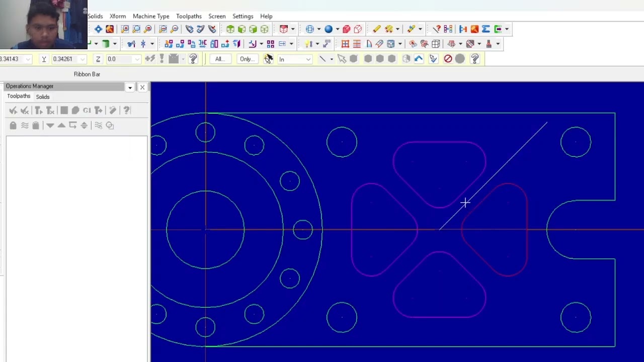Viewport: 644px width, 362px height.
Task: Select the first green cube view icon
Action: (x=230, y=29)
